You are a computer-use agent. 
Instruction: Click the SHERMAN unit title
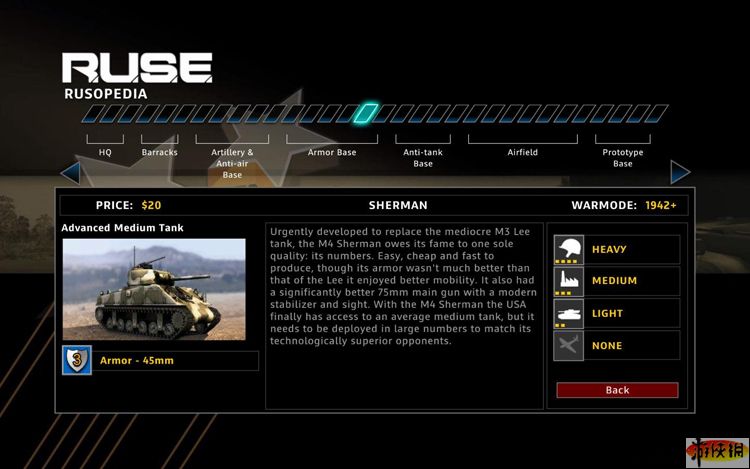398,206
